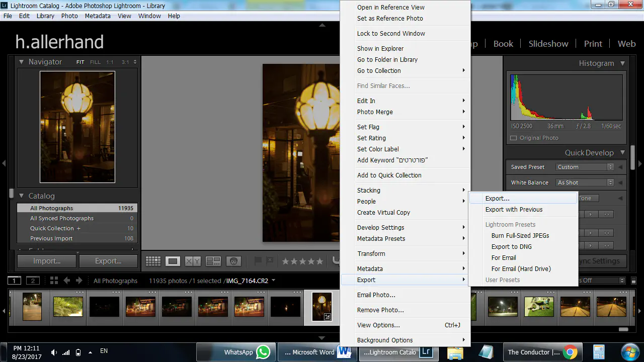This screenshot has width=644, height=362.
Task: Collapse the Navigator panel
Action: 22,62
